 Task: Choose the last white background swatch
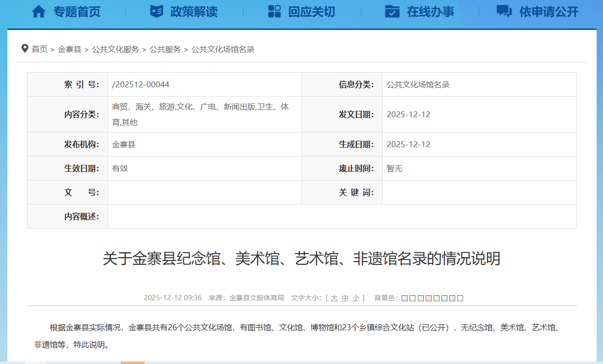coord(460,298)
